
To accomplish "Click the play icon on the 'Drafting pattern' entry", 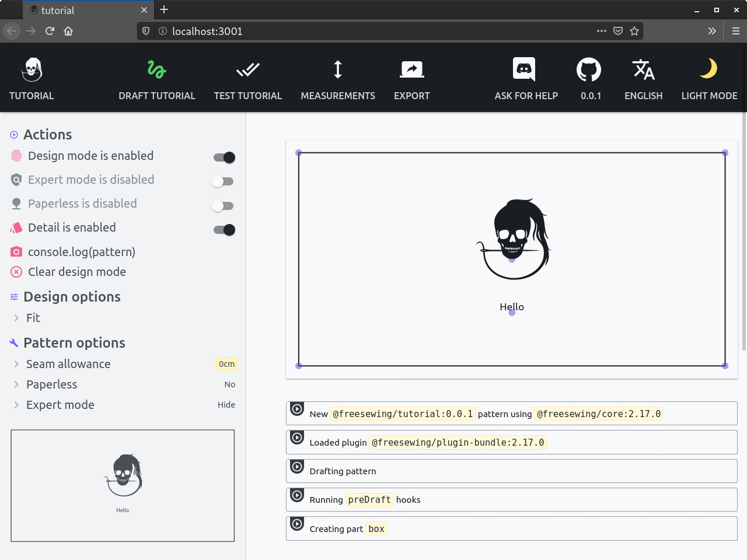I will pyautogui.click(x=297, y=467).
